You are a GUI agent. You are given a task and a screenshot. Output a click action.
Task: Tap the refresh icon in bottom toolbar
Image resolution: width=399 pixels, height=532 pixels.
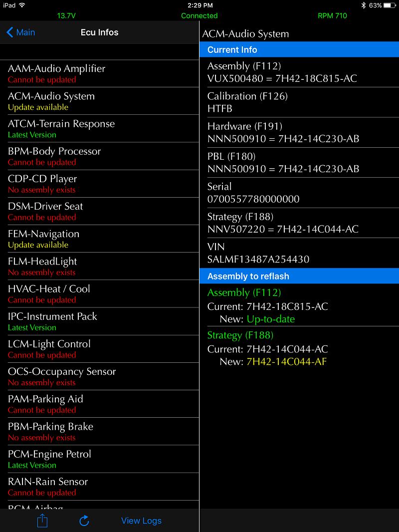pos(84,521)
